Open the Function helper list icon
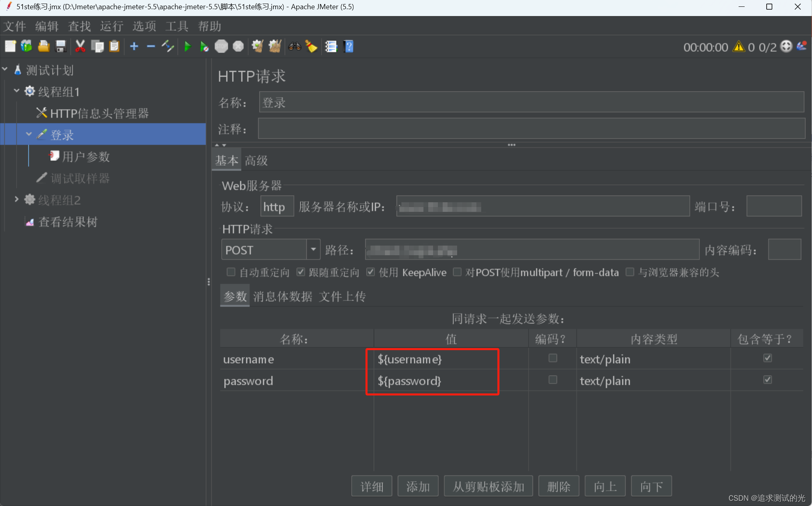Viewport: 812px width, 506px height. pyautogui.click(x=331, y=47)
